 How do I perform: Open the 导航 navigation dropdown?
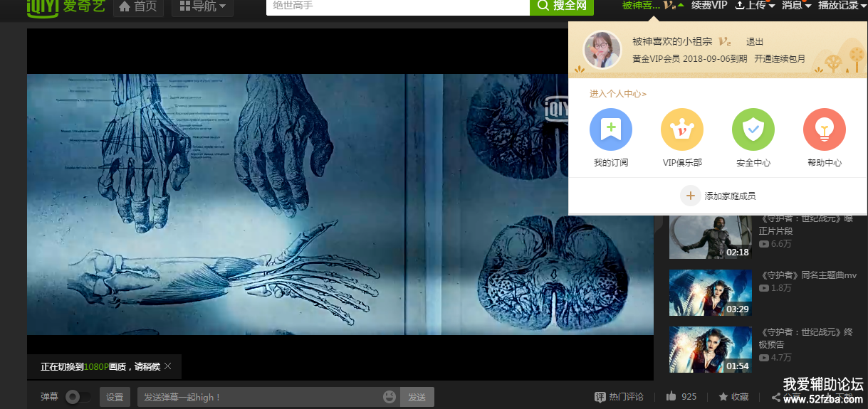202,6
